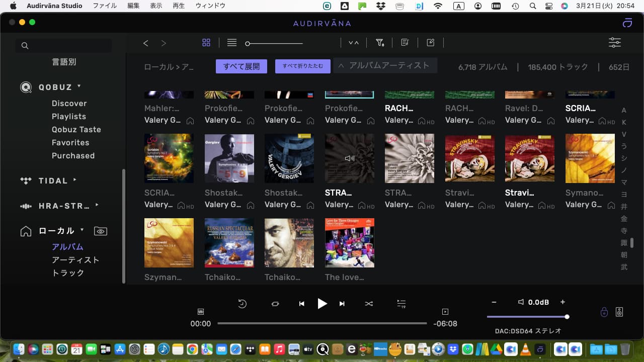644x362 pixels.
Task: Open the waveform display icon
Action: pos(201,311)
